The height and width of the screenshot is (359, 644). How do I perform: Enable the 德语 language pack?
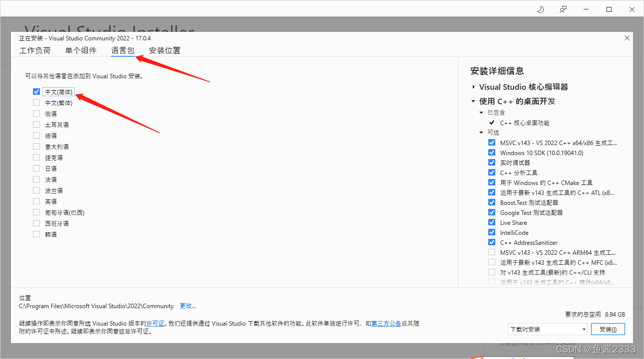point(36,136)
